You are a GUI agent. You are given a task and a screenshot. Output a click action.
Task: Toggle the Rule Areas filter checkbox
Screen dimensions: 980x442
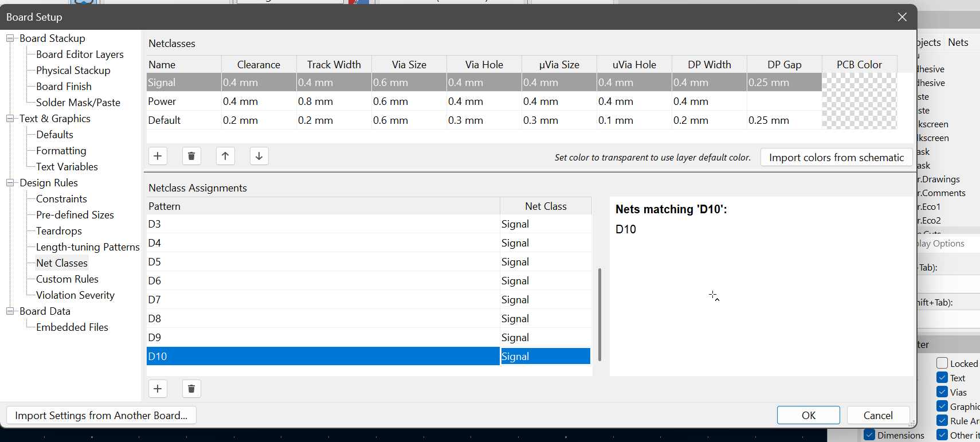942,420
